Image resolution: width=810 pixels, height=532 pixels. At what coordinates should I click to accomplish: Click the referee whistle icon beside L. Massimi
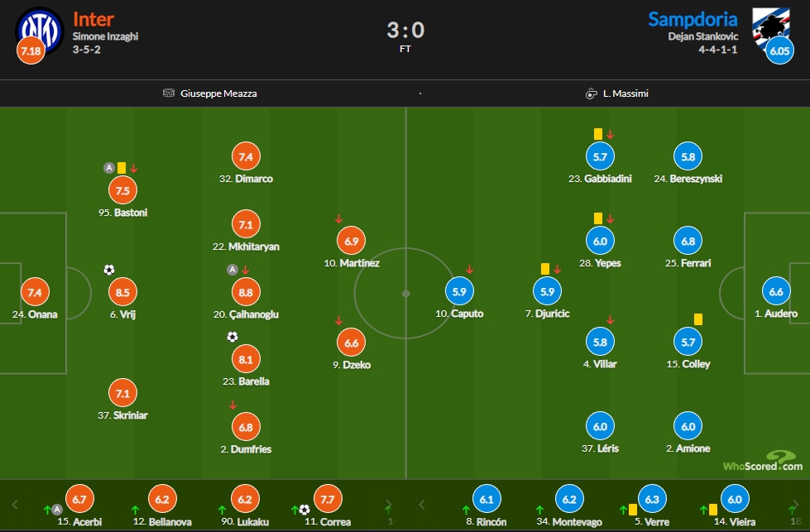point(591,93)
